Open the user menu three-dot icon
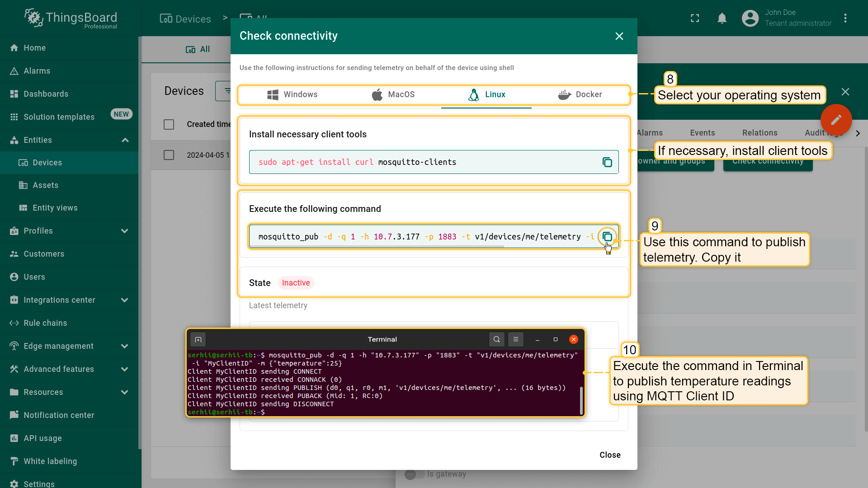Image resolution: width=868 pixels, height=488 pixels. click(845, 18)
